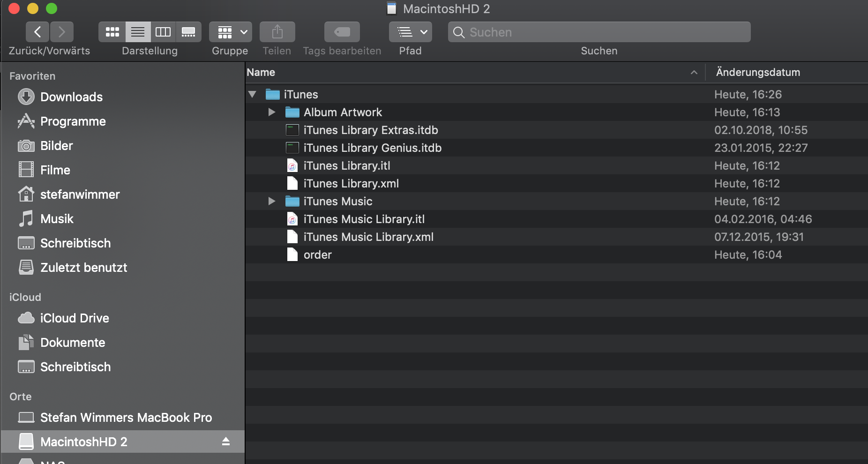
Task: Switch to column view
Action: click(163, 32)
